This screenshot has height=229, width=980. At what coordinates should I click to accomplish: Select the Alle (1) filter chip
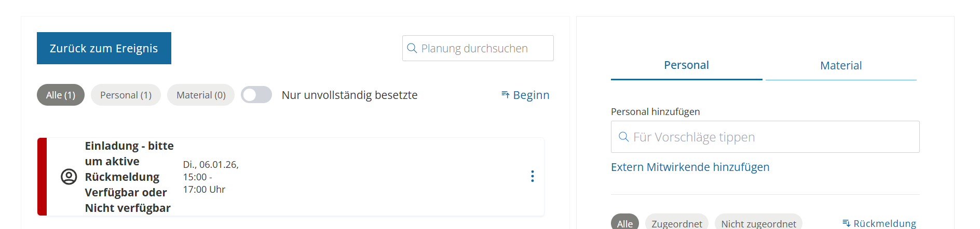tap(61, 95)
